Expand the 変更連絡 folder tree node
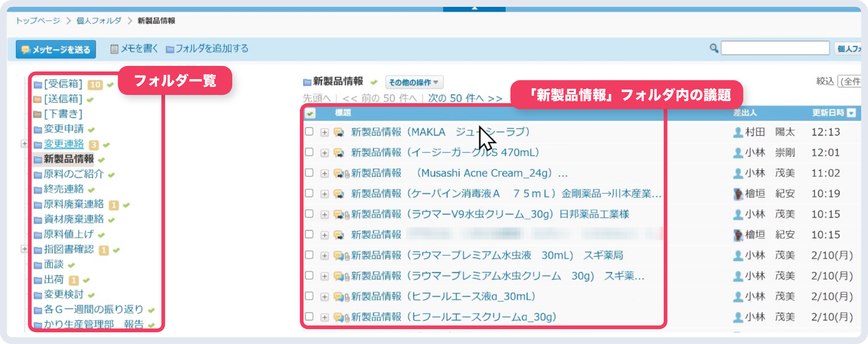Image resolution: width=868 pixels, height=344 pixels. [24, 144]
